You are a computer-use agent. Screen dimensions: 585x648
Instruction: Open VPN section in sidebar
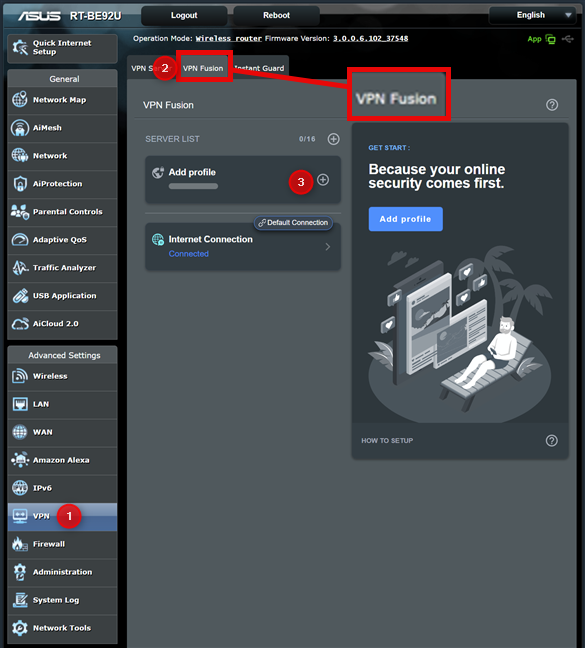tap(62, 517)
